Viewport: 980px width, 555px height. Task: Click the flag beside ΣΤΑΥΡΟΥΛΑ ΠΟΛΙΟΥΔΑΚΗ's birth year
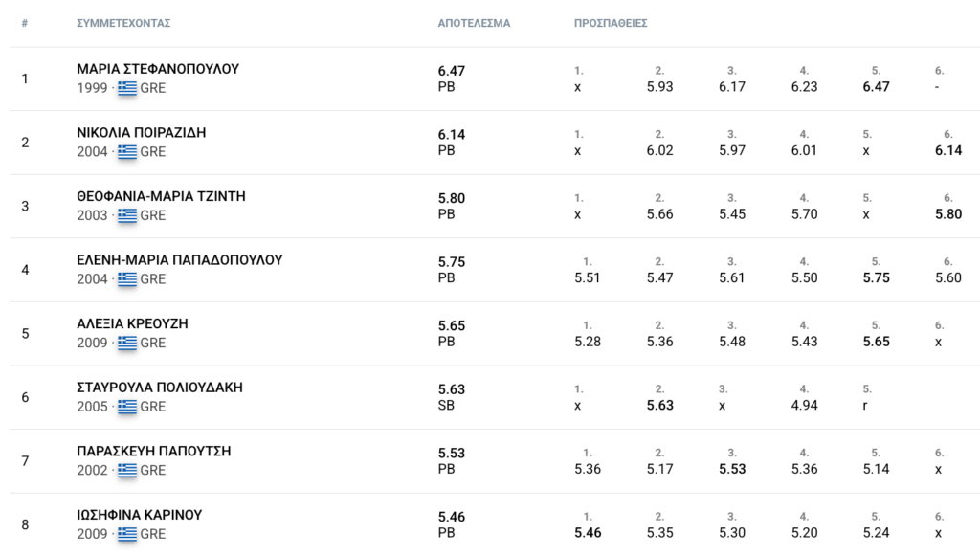click(x=127, y=407)
